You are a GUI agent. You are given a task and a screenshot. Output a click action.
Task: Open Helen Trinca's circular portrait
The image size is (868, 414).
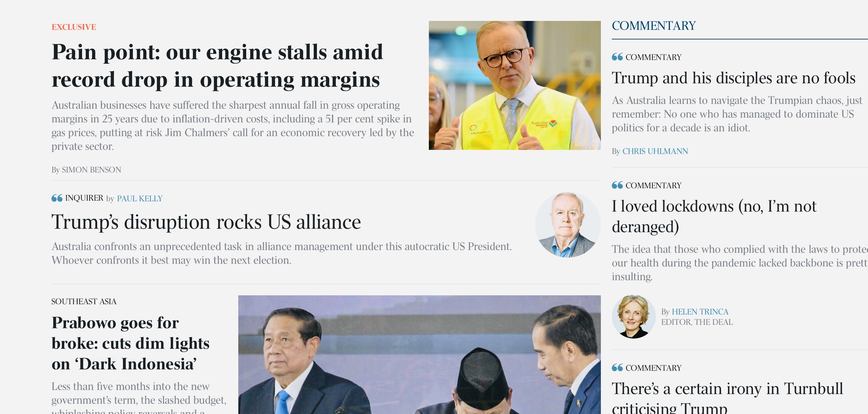633,317
